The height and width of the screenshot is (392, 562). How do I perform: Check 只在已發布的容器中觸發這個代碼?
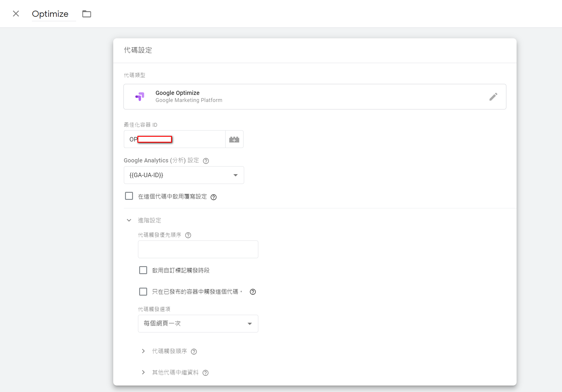pos(143,291)
